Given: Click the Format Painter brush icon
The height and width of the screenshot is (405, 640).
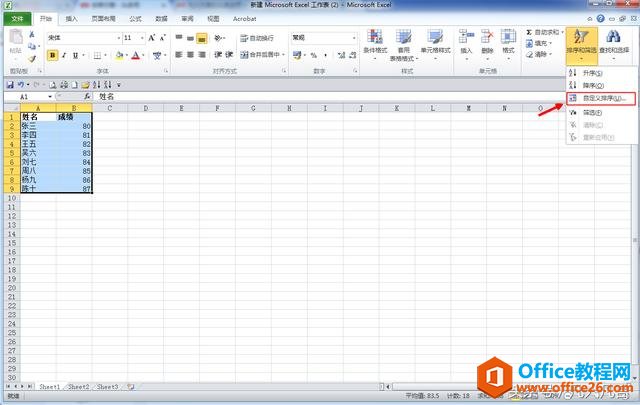Looking at the screenshot, I should 32,59.
